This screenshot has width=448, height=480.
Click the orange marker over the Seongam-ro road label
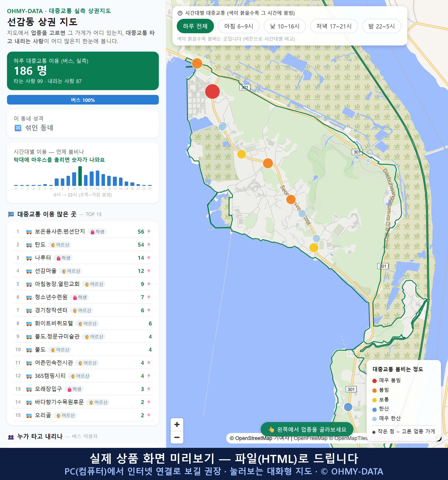coord(291,199)
